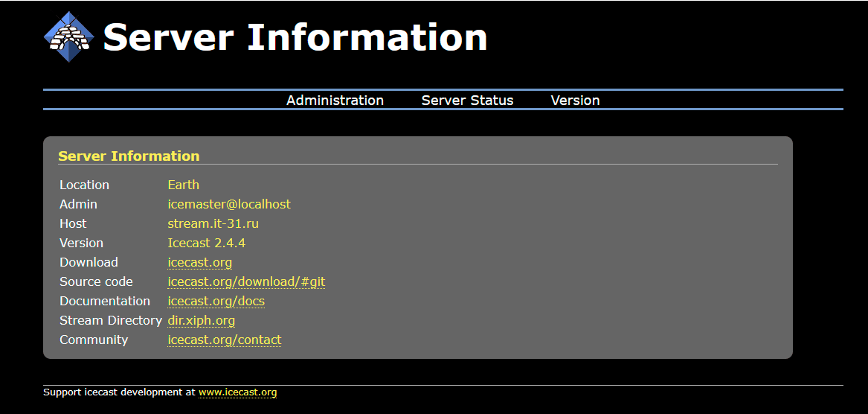
Task: Select the Version row label in table
Action: click(81, 243)
